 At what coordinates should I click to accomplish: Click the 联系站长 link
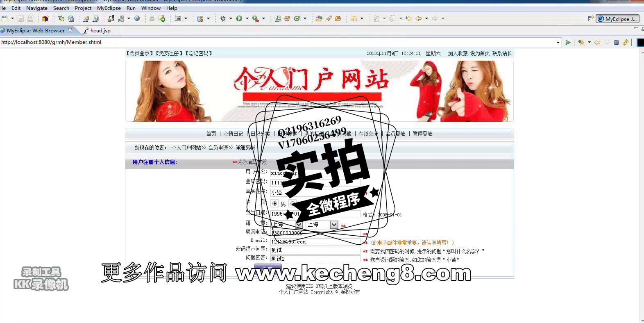pyautogui.click(x=502, y=53)
